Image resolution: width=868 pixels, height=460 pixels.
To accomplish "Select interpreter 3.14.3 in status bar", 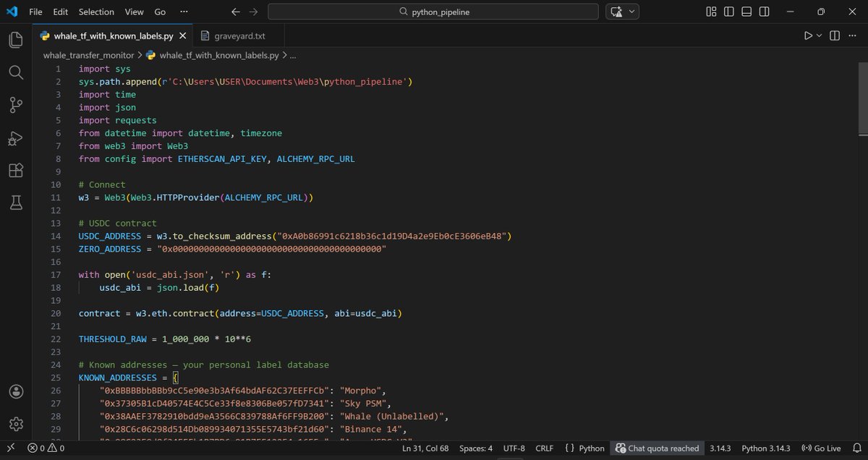I will click(x=721, y=448).
